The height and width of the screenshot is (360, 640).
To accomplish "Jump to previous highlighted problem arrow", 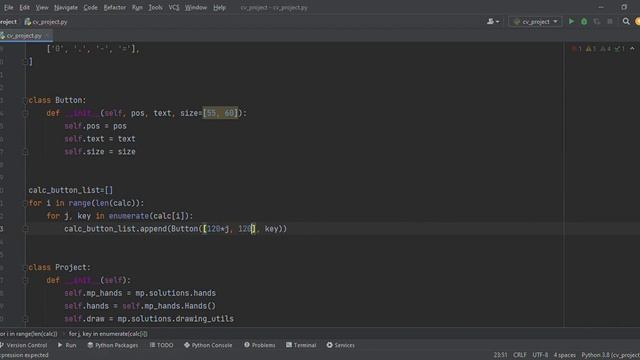I will point(632,49).
